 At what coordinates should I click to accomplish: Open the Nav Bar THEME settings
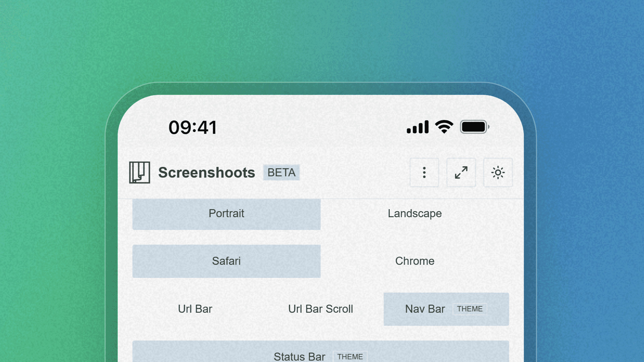click(470, 309)
